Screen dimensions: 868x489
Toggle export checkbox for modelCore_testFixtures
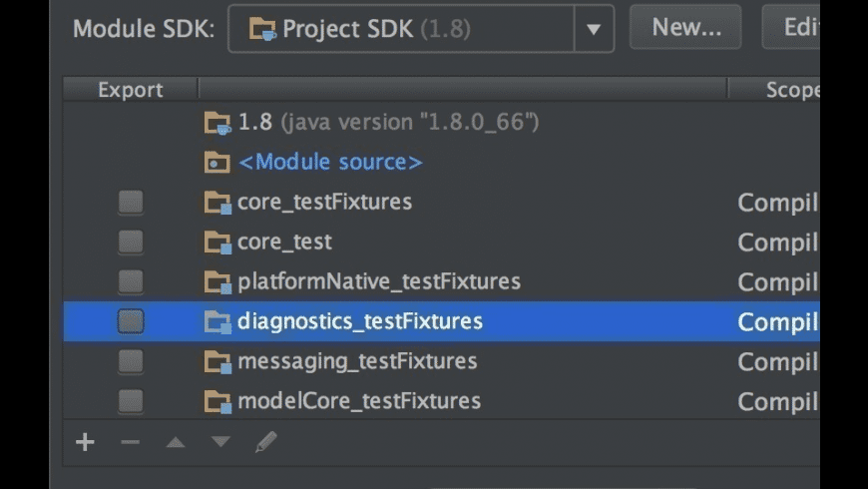tap(131, 401)
